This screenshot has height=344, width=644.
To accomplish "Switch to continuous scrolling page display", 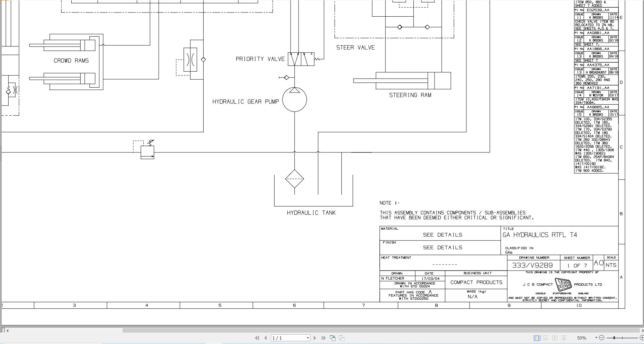I will click(x=546, y=338).
